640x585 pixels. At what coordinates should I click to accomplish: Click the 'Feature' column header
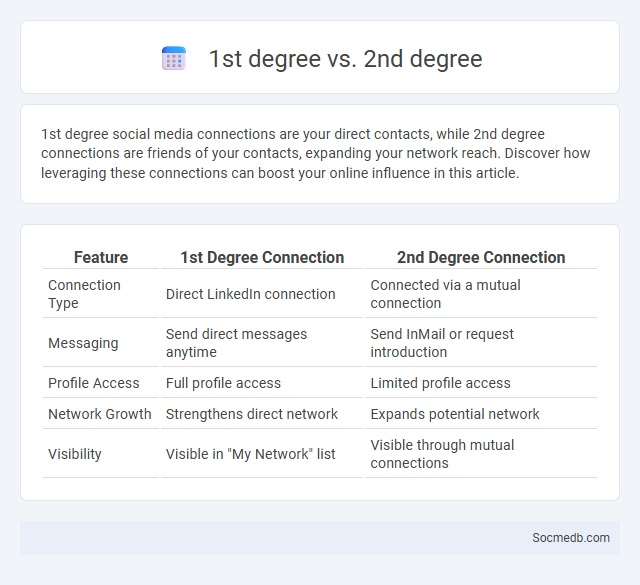[x=101, y=257]
